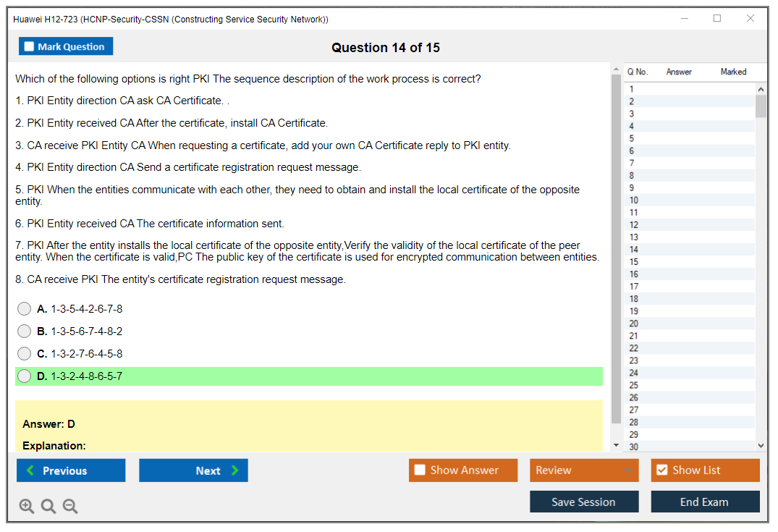
Task: Enable the Show Answer checkbox
Action: [420, 470]
